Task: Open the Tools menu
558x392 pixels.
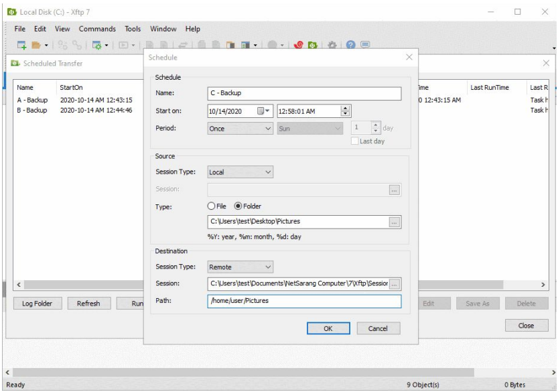Action: point(133,29)
